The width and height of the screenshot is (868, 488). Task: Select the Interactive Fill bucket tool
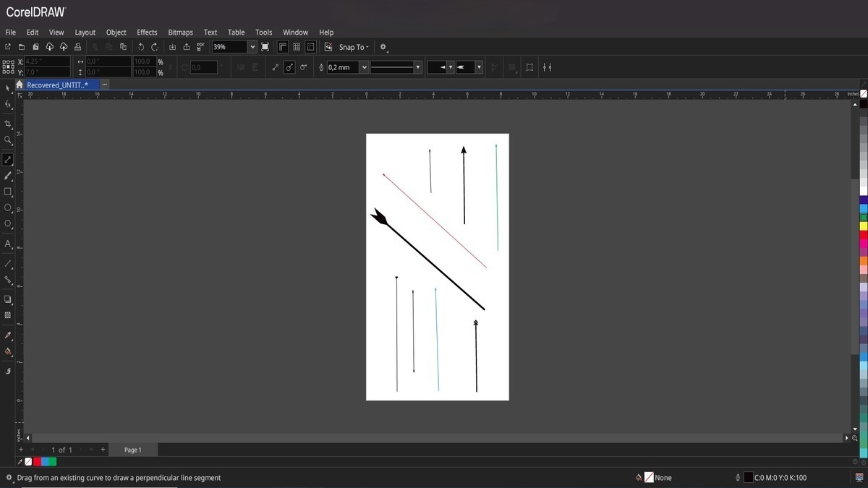coord(8,352)
